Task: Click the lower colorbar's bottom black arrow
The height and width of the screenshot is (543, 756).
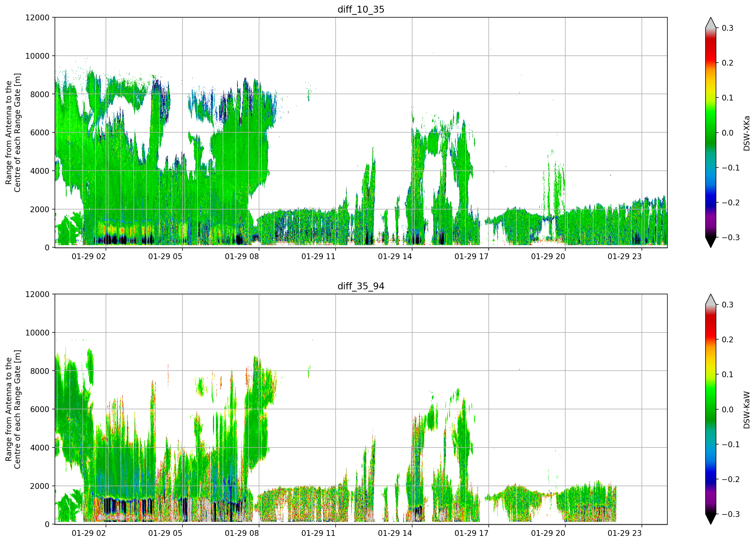Action: point(711,519)
